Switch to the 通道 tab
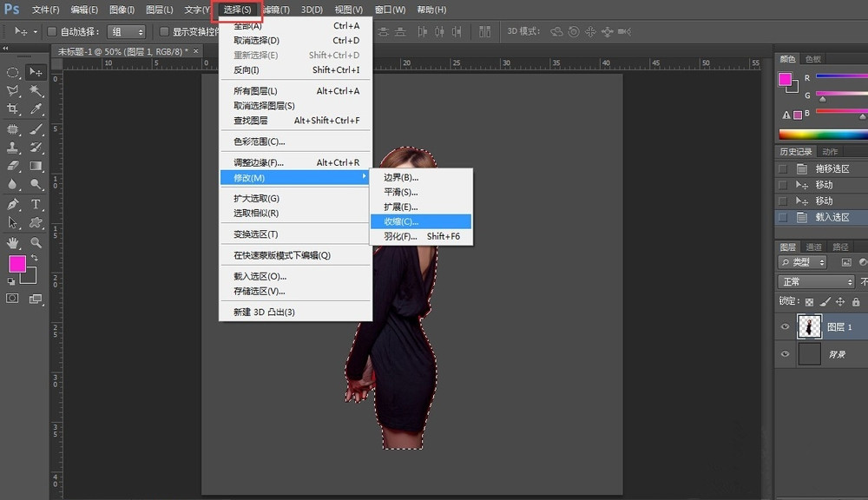868x500 pixels. click(x=813, y=247)
